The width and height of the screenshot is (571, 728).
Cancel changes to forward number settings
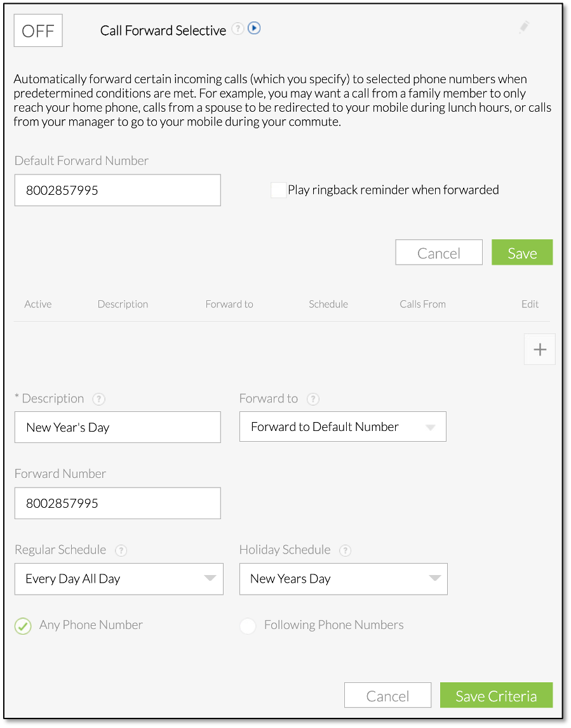pyautogui.click(x=438, y=252)
